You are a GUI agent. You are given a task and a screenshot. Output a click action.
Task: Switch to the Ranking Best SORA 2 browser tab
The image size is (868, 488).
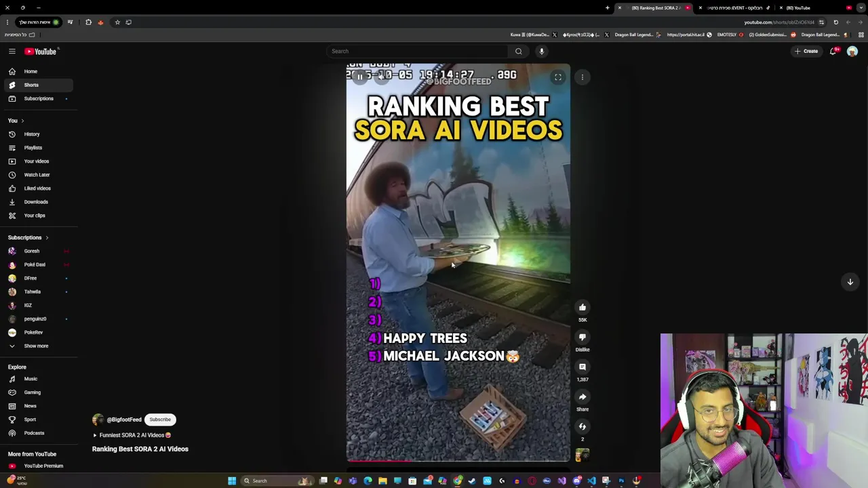tap(655, 8)
